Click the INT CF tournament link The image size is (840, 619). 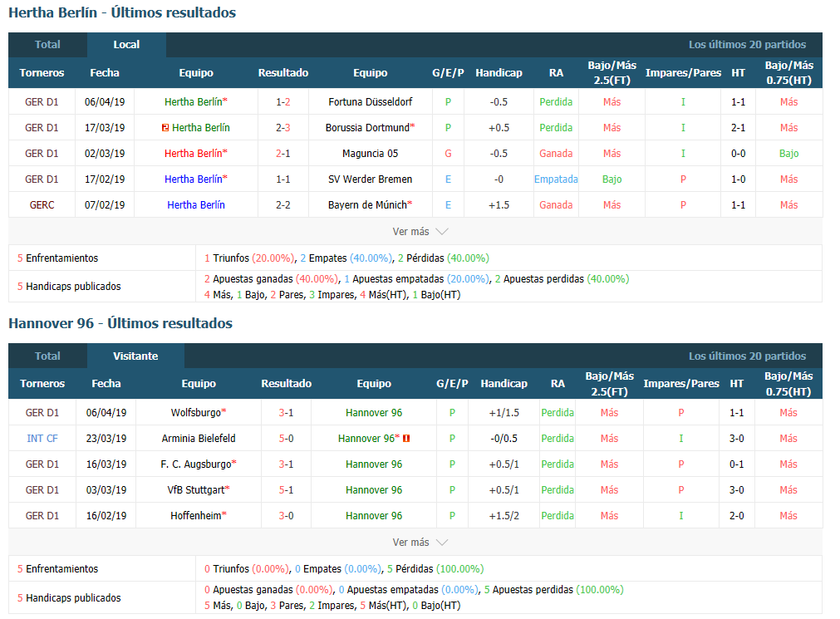click(x=42, y=439)
